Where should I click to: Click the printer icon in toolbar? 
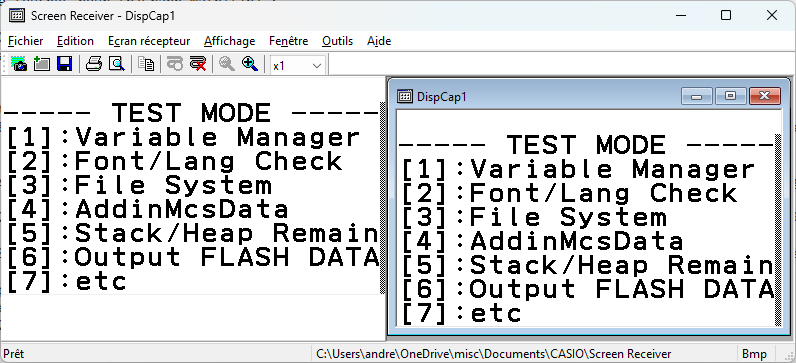tap(94, 64)
